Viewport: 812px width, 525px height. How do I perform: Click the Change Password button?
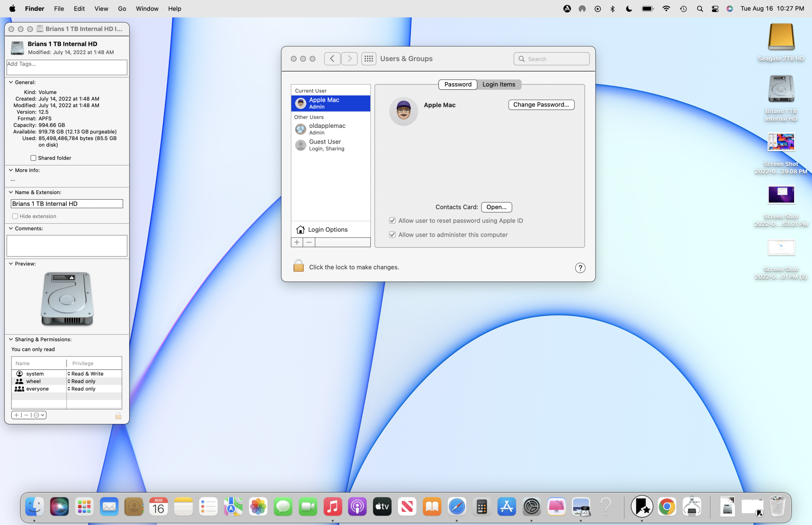[x=540, y=104]
